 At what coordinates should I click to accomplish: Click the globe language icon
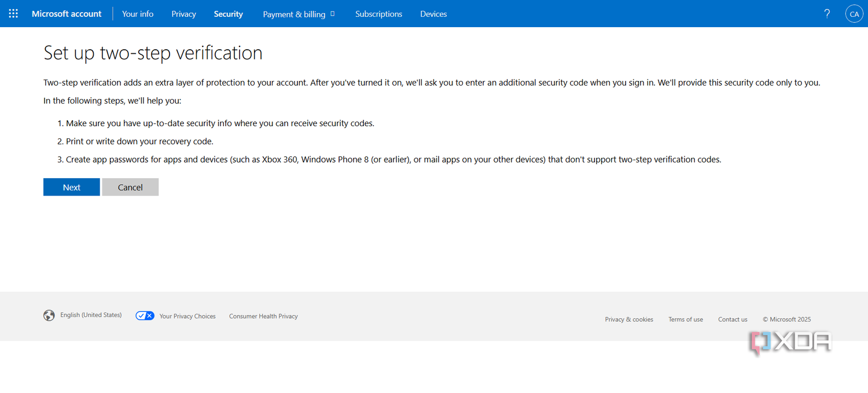coord(49,315)
